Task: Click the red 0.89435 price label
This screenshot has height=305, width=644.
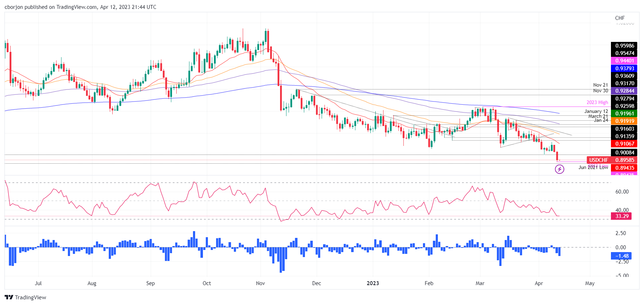Action: (624, 168)
